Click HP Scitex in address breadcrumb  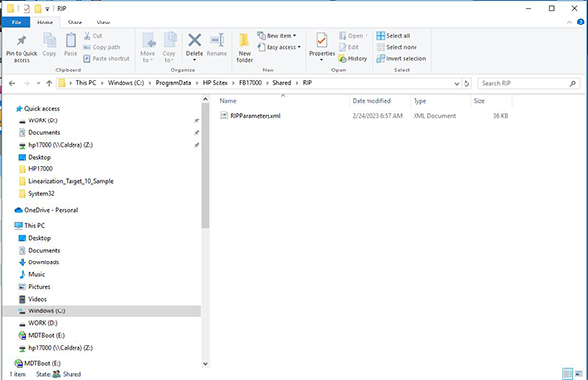[216, 83]
